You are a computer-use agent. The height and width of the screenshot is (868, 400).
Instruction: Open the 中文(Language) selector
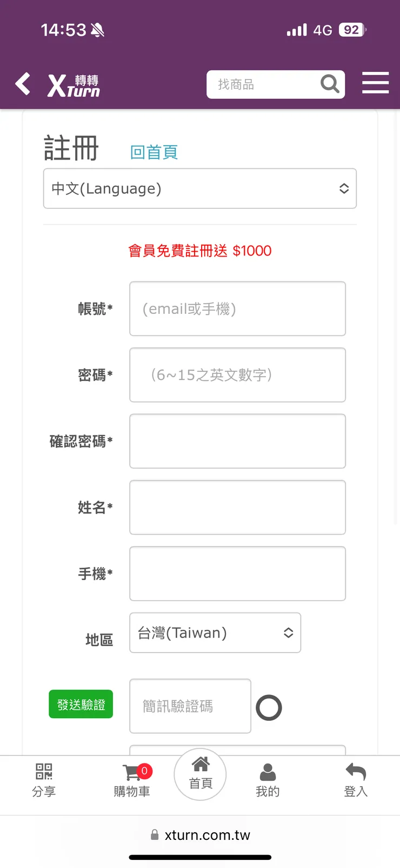[x=200, y=188]
